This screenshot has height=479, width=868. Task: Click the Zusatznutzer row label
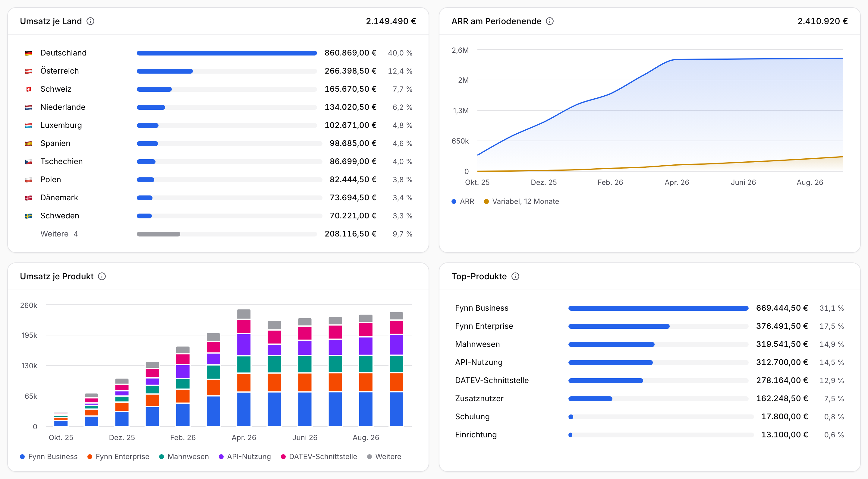pos(479,398)
